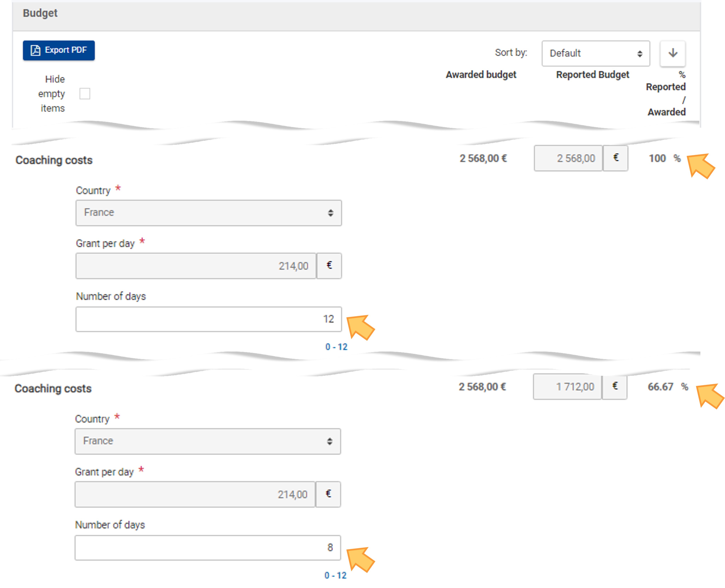Click the 0 - 12 range hint under field 8

[x=335, y=575]
